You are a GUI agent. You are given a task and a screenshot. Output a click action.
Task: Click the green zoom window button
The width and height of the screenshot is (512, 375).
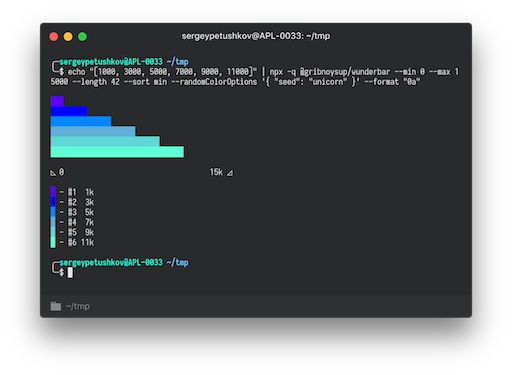(82, 37)
